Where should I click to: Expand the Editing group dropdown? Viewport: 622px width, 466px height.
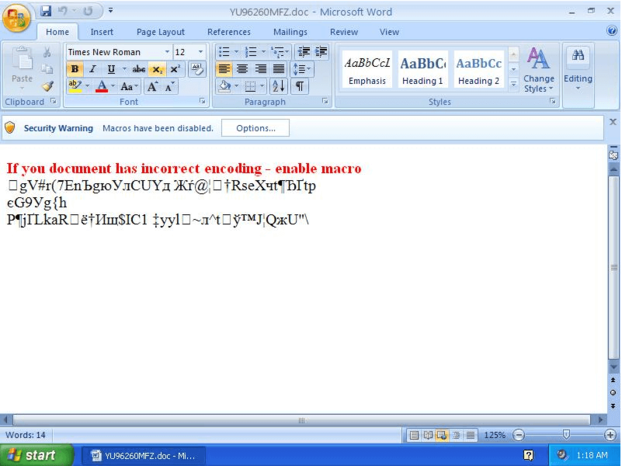(x=577, y=69)
